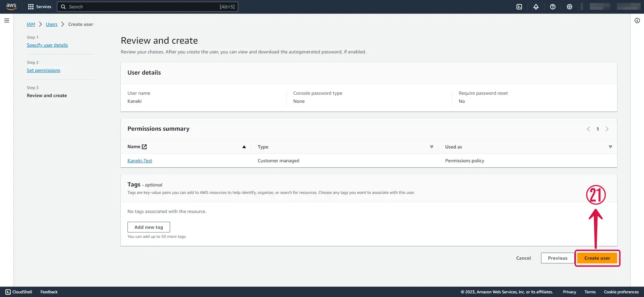Select the Review and create step label
This screenshot has width=644, height=297.
pyautogui.click(x=47, y=95)
